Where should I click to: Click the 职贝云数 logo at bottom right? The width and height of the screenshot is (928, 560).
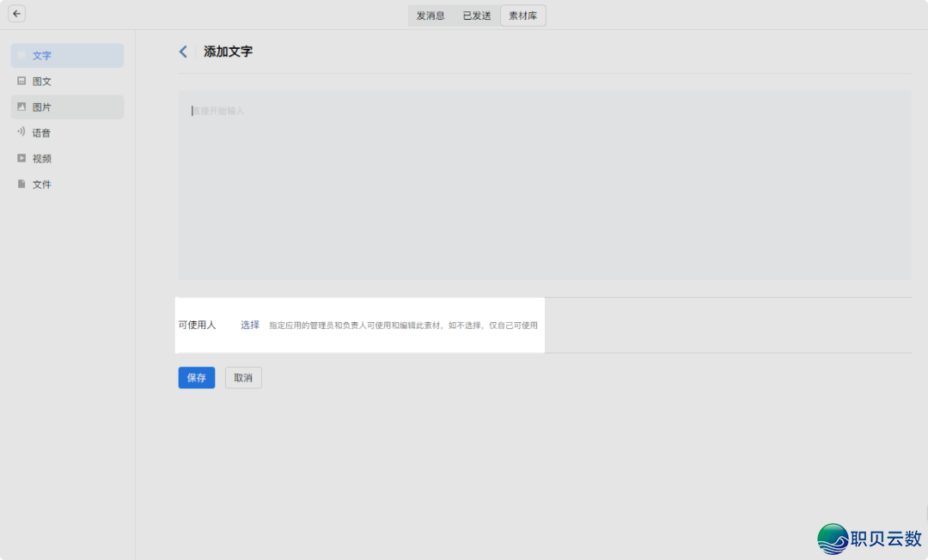(x=868, y=538)
